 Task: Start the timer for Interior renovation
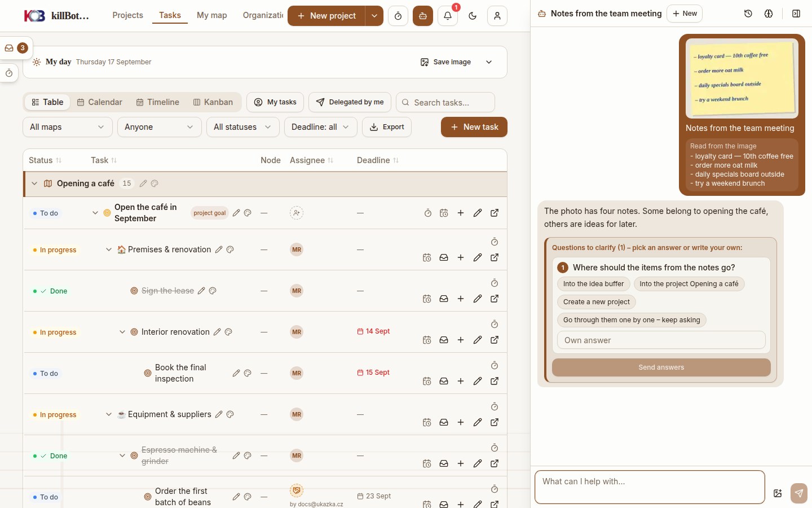[x=495, y=324]
